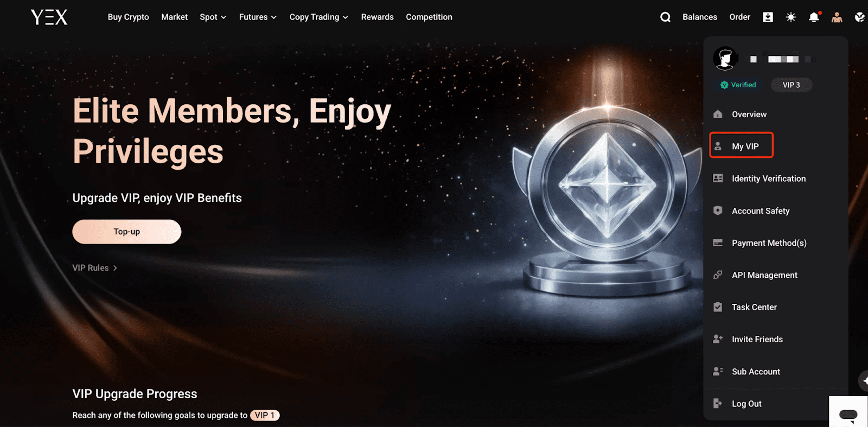
Task: Click the download app icon
Action: [x=768, y=17]
